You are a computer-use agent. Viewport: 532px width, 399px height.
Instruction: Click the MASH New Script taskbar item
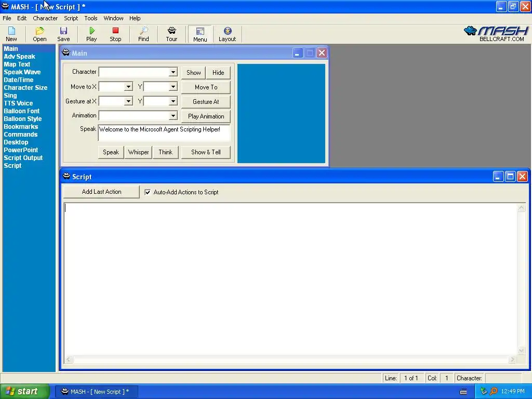tap(96, 392)
